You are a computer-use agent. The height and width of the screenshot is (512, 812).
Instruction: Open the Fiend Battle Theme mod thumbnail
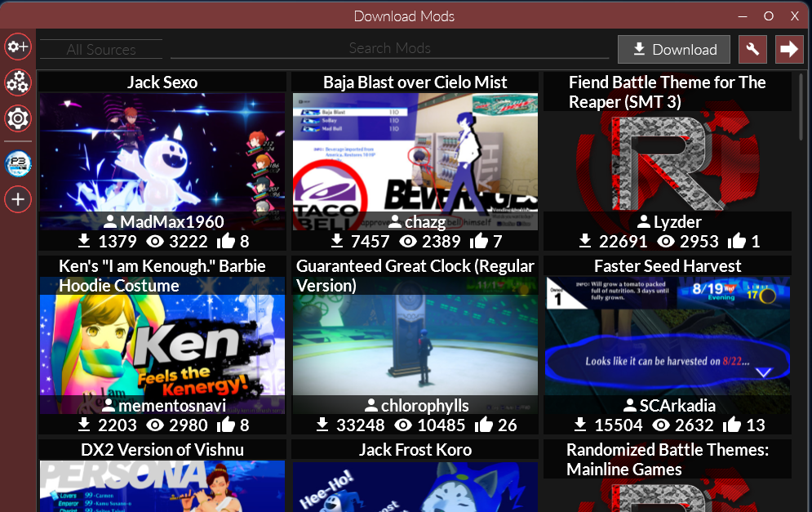tap(668, 162)
